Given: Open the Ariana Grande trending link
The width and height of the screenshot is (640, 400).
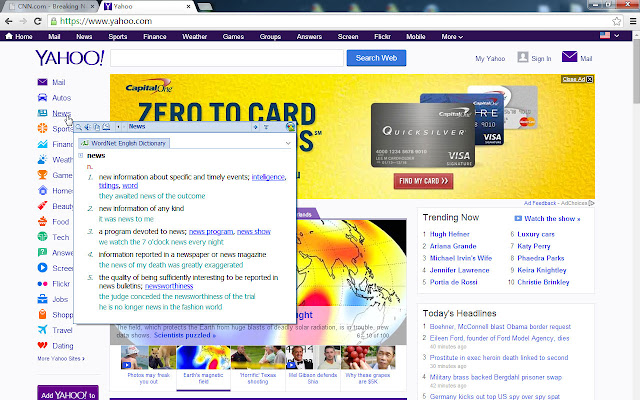Looking at the screenshot, I should [450, 245].
